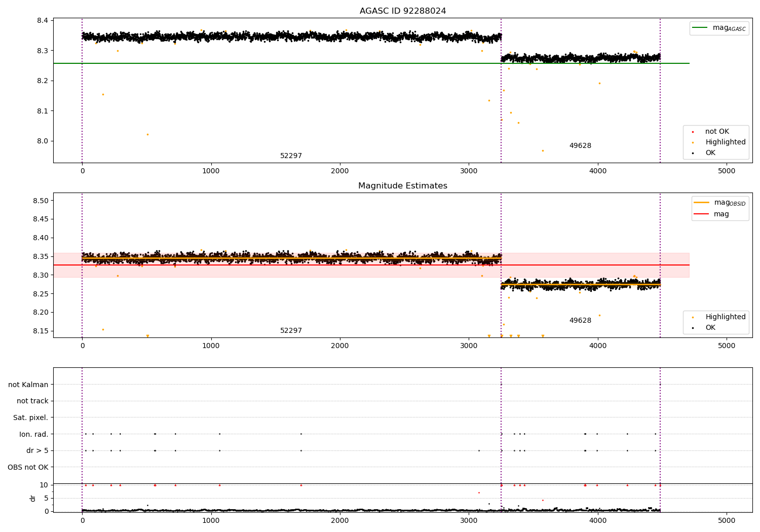Select the '8.0' y-axis tick label
This screenshot has height=532, width=760.
pyautogui.click(x=43, y=141)
